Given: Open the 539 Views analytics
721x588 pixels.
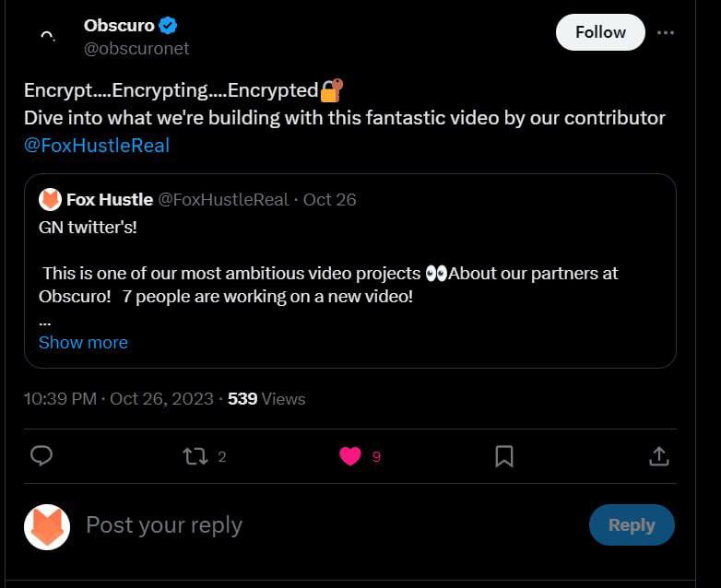Looking at the screenshot, I should coord(266,399).
